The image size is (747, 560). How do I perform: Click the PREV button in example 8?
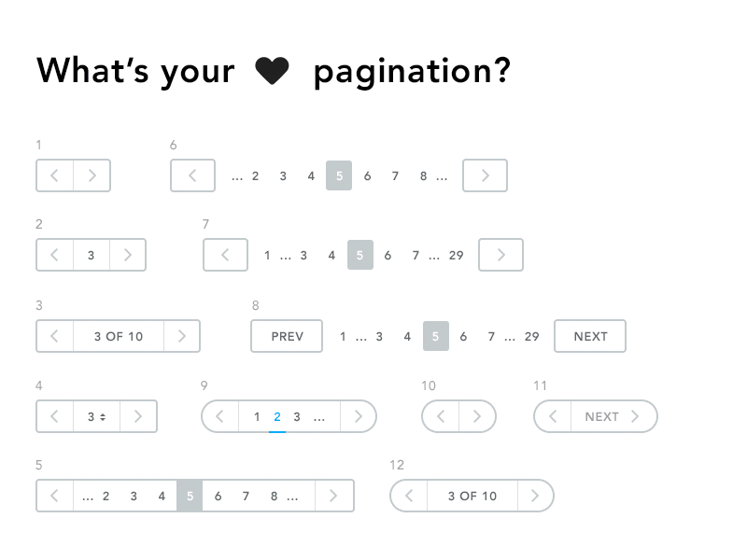[x=286, y=336]
